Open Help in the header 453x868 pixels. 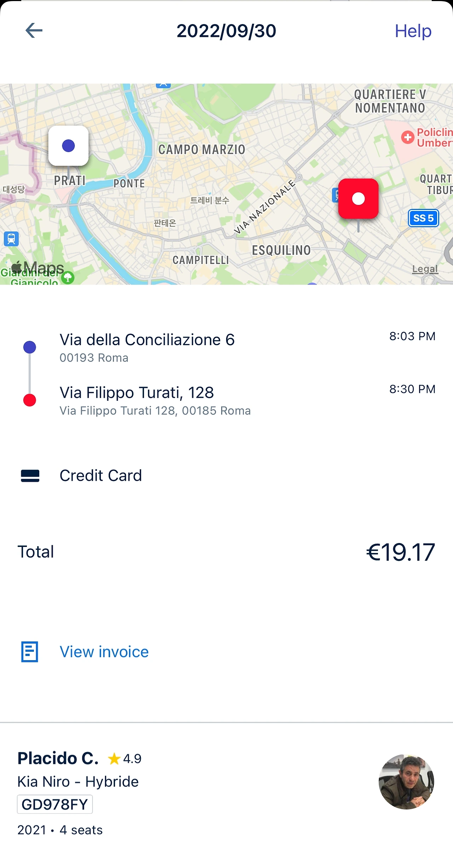(413, 31)
